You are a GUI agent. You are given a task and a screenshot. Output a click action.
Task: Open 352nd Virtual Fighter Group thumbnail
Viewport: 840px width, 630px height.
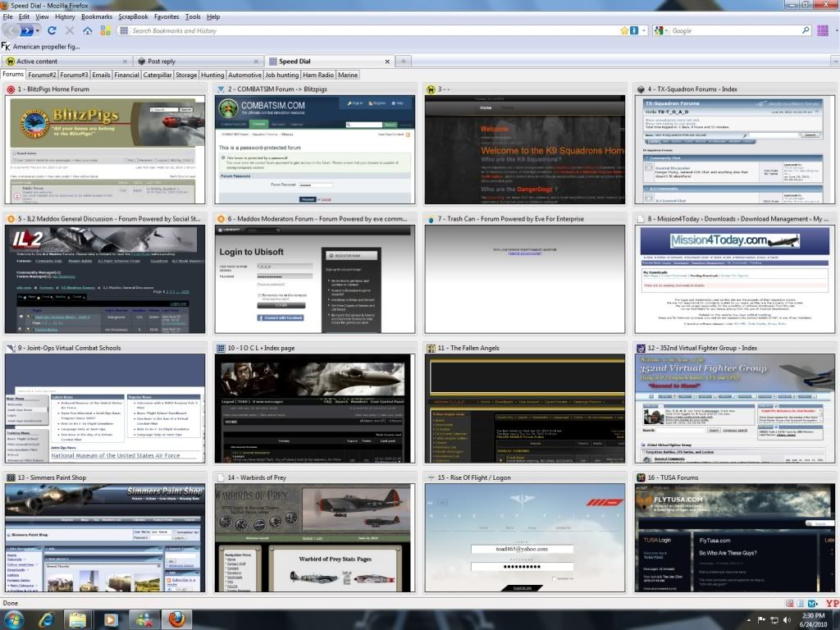pos(734,409)
